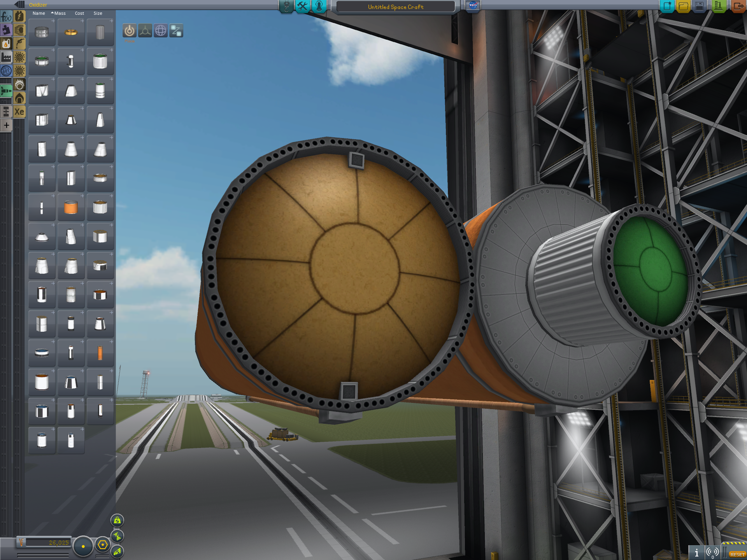Open the Filter by Module puzzle-piece category
This screenshot has width=747, height=560.
click(6, 30)
